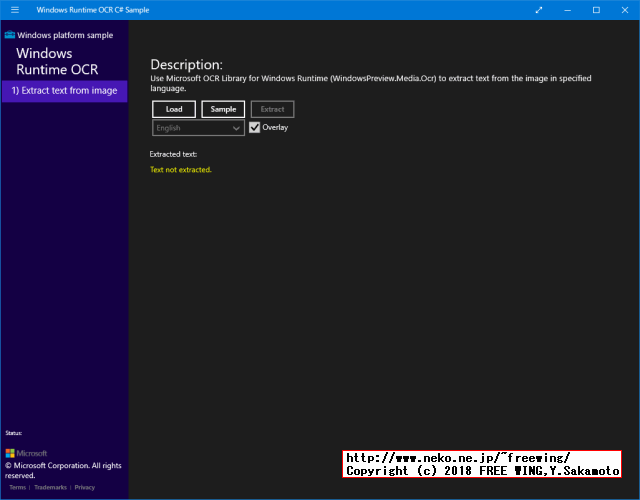Uncheck the Overlay checkbox
640x500 pixels.
[x=254, y=127]
